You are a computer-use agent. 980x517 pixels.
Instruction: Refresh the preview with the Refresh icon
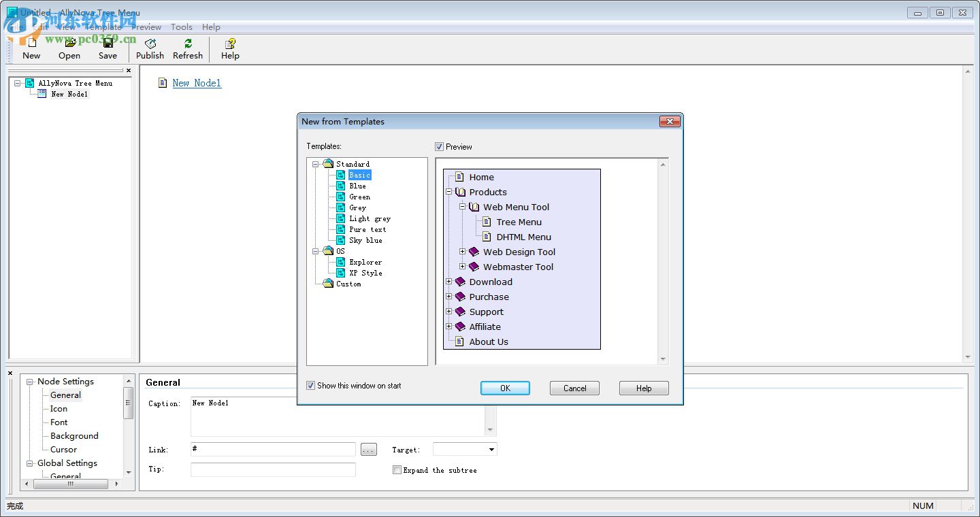tap(187, 42)
